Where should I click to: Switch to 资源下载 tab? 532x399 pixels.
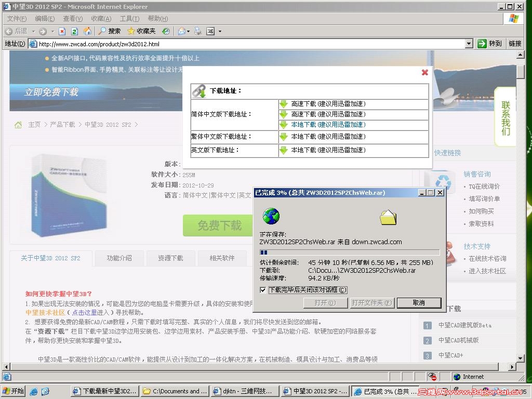(170, 258)
